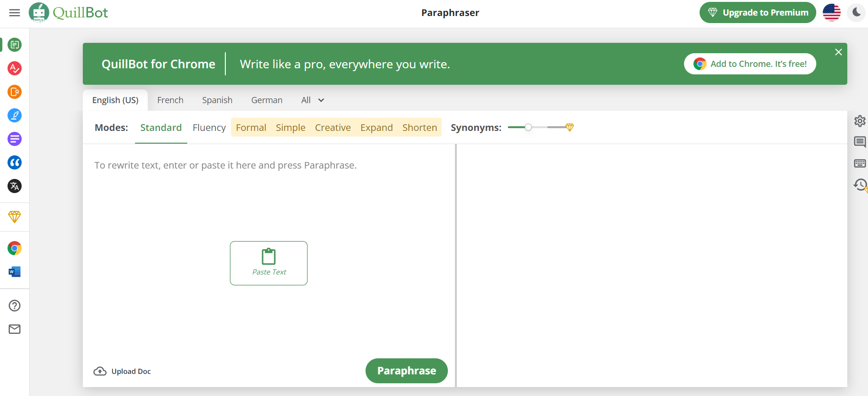Viewport: 868px width, 396px height.
Task: Click Upload Doc link
Action: coord(122,372)
